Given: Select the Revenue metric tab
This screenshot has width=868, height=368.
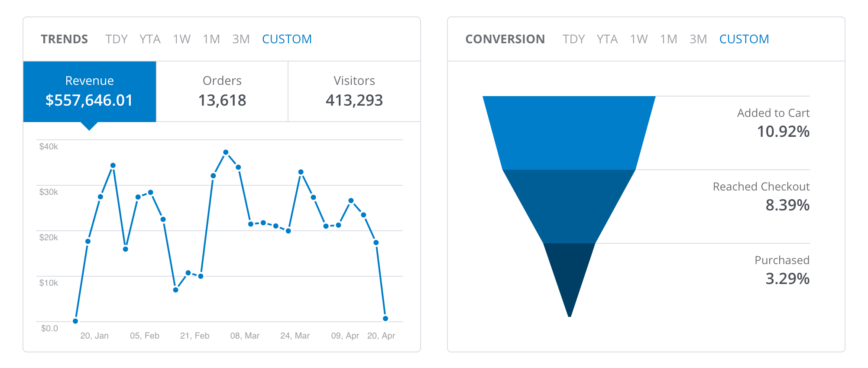Looking at the screenshot, I should pyautogui.click(x=89, y=91).
